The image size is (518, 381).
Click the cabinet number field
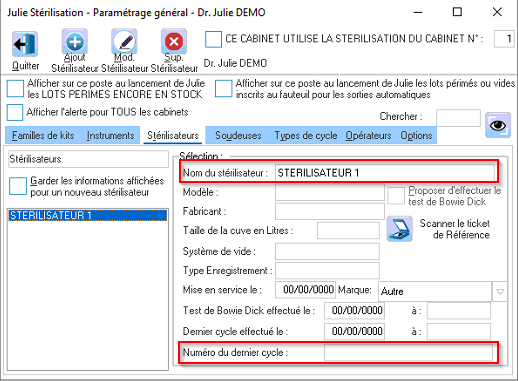click(x=504, y=39)
